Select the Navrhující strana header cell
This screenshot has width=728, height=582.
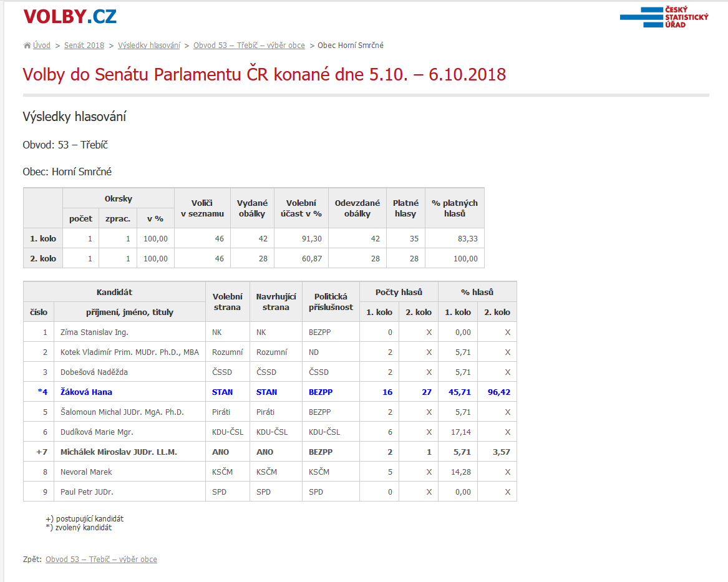click(x=276, y=302)
